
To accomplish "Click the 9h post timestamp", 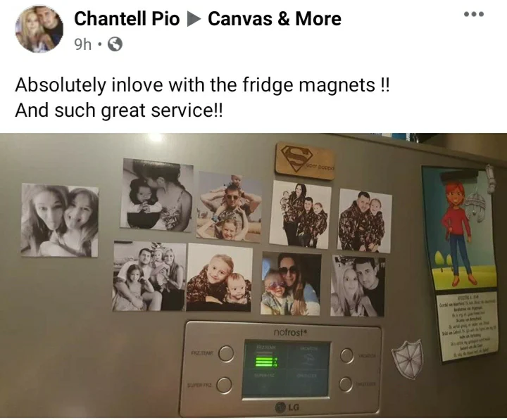I will pos(83,44).
